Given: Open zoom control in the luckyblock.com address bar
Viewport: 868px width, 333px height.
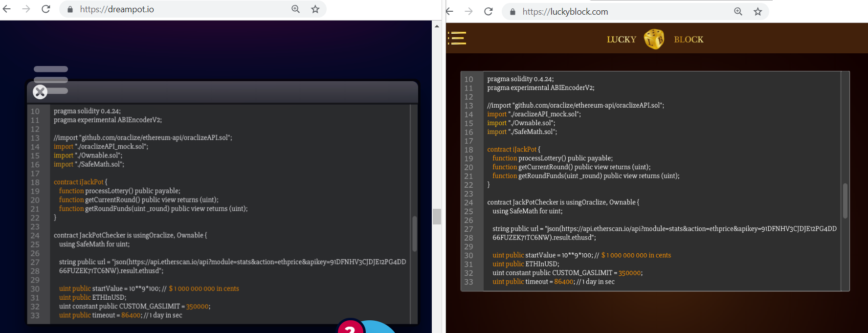Looking at the screenshot, I should pos(738,11).
